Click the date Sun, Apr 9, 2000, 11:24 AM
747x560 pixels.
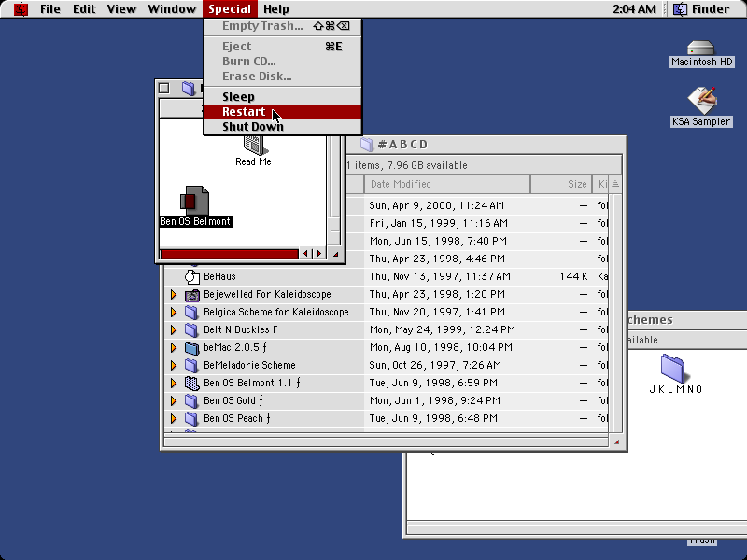[436, 205]
